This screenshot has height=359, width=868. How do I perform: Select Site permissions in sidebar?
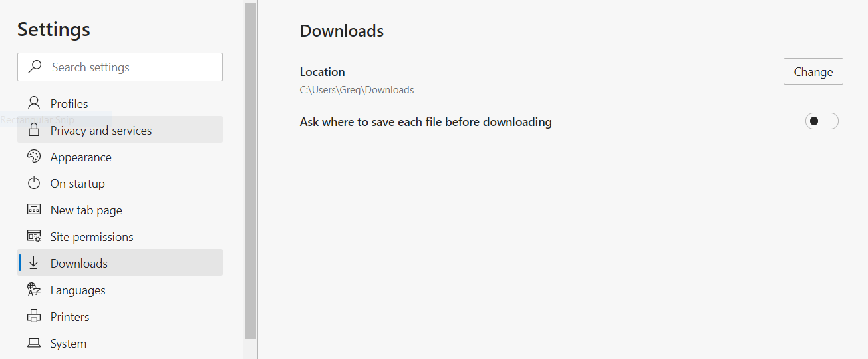pos(120,236)
